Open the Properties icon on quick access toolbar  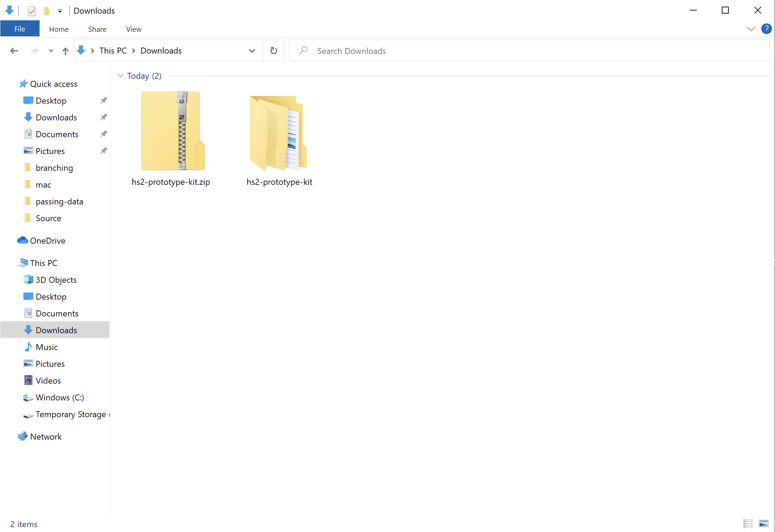point(32,11)
